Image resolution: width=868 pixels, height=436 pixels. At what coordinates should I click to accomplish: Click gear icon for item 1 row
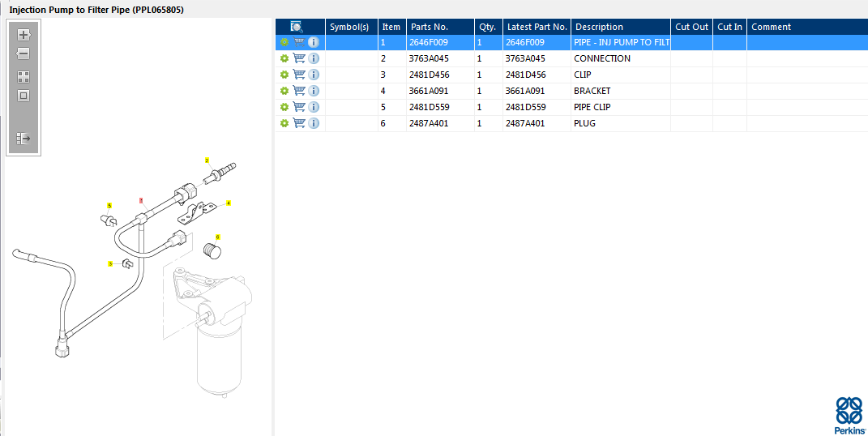tap(284, 42)
